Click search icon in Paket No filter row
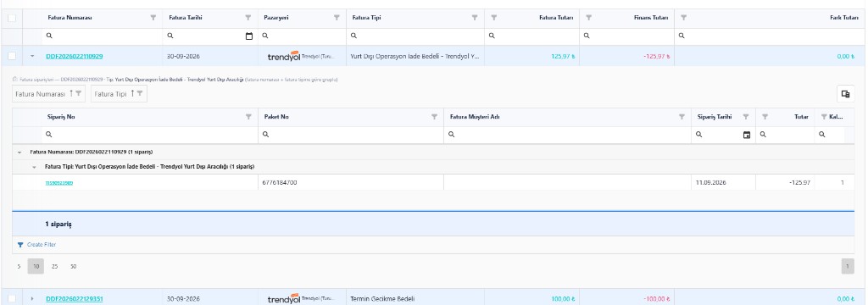The width and height of the screenshot is (868, 305). coord(265,135)
